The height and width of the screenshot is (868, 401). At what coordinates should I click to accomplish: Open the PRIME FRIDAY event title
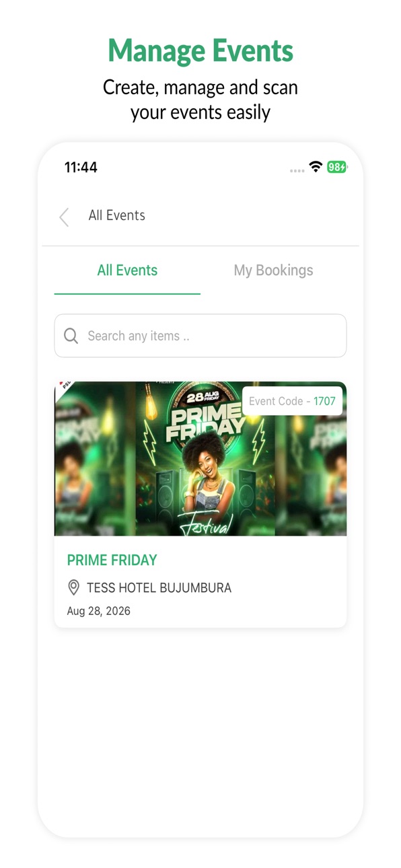click(112, 560)
